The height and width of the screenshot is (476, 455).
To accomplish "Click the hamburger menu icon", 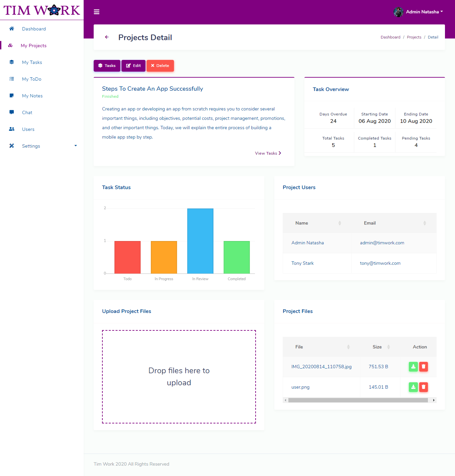I will [97, 12].
